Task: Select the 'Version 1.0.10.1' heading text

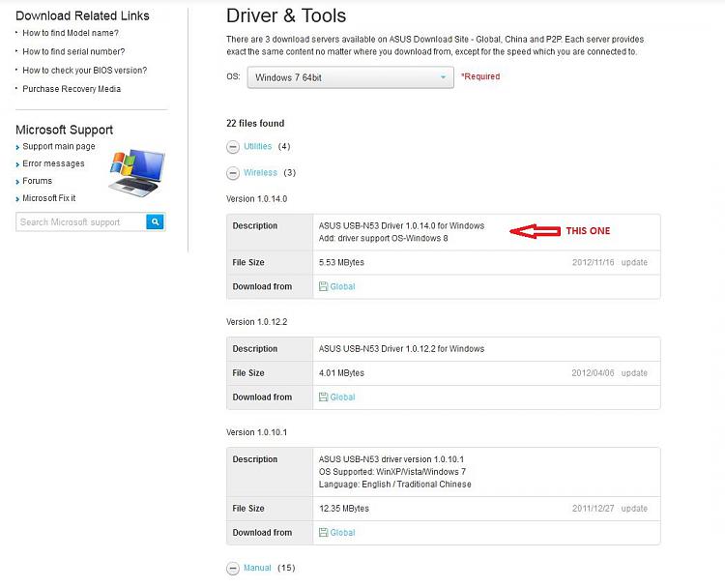Action: coord(256,432)
